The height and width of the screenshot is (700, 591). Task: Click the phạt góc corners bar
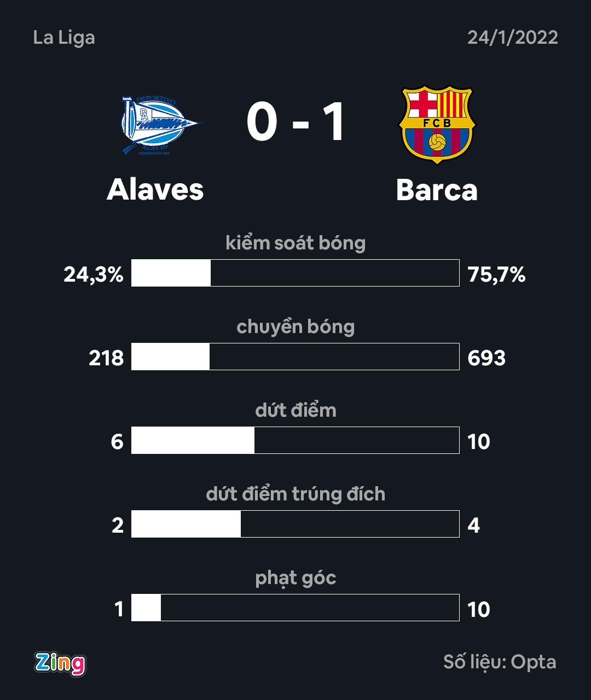pyautogui.click(x=295, y=608)
